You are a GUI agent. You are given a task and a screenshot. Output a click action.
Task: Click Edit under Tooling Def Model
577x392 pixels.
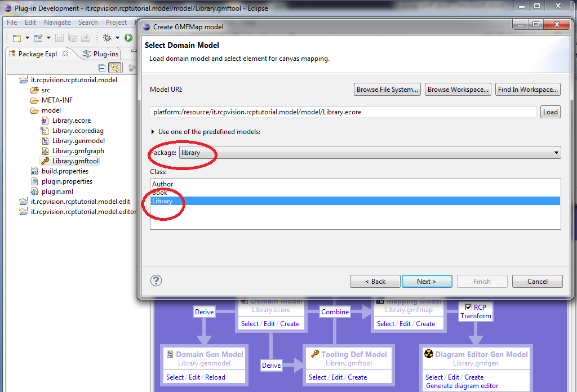(x=337, y=377)
